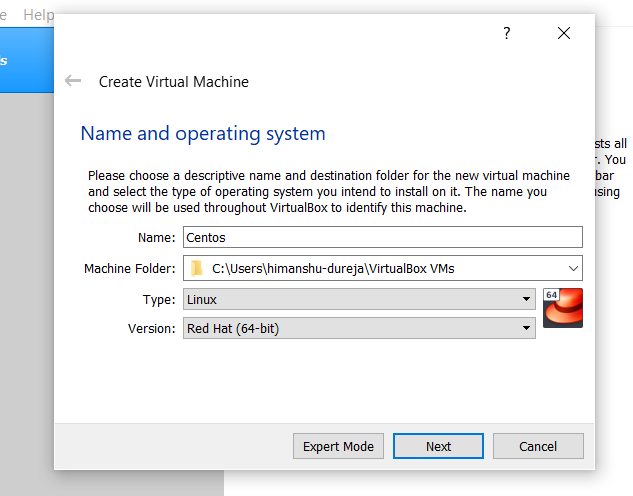Switch to Expert Mode

tap(338, 446)
